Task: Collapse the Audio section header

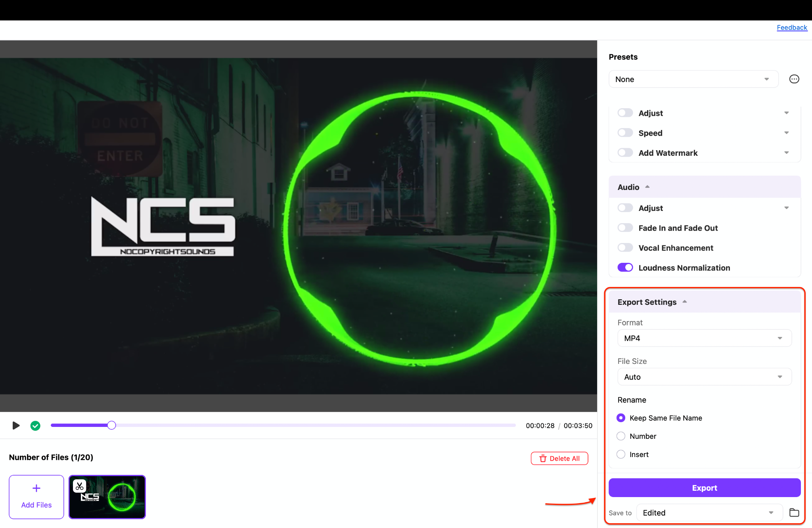Action: [x=705, y=187]
